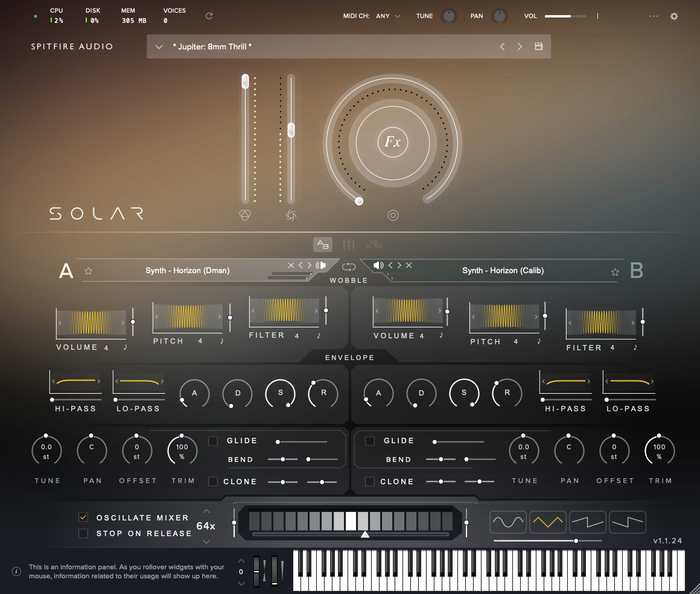The image size is (700, 594).
Task: Open the mixer sliders view
Action: pos(348,244)
